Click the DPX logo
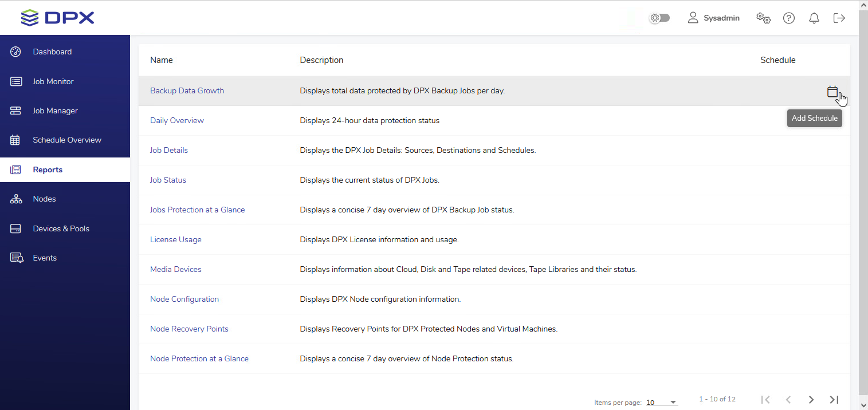 click(x=57, y=18)
